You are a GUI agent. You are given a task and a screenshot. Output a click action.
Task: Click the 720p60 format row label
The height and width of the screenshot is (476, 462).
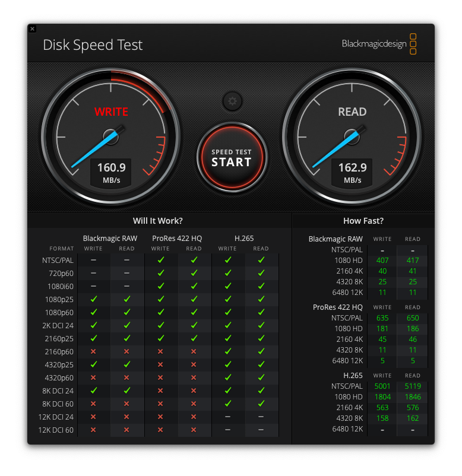point(61,274)
